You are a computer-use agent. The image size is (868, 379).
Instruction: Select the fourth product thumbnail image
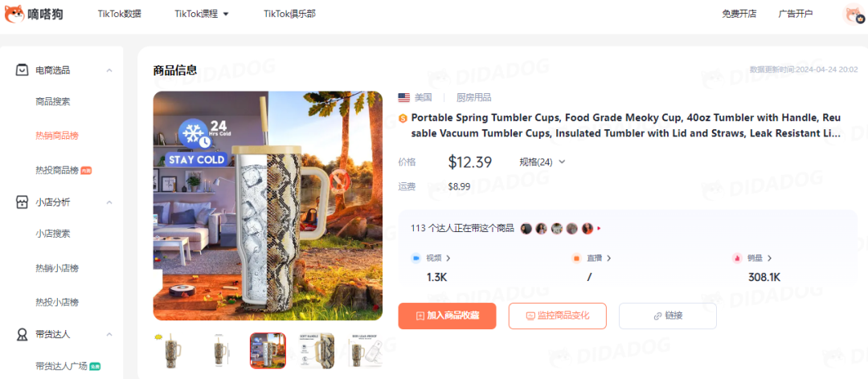[x=316, y=351]
